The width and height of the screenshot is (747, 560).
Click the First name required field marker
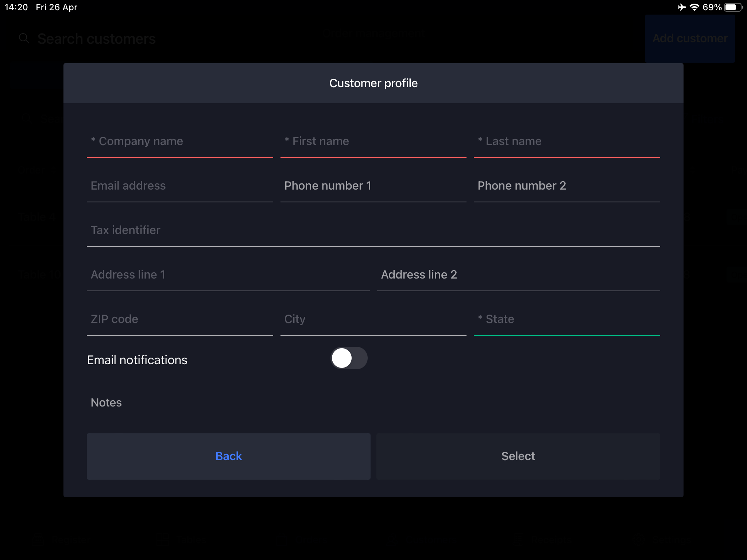point(286,141)
